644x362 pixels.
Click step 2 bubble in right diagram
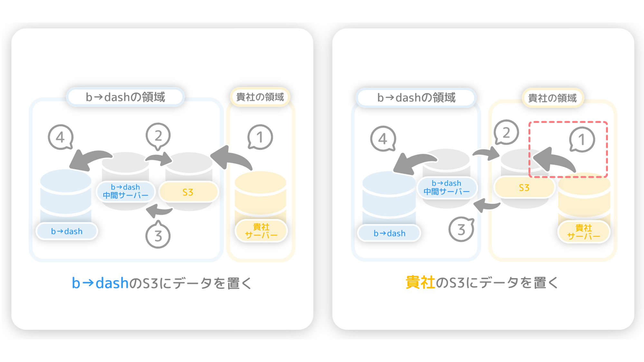[506, 132]
